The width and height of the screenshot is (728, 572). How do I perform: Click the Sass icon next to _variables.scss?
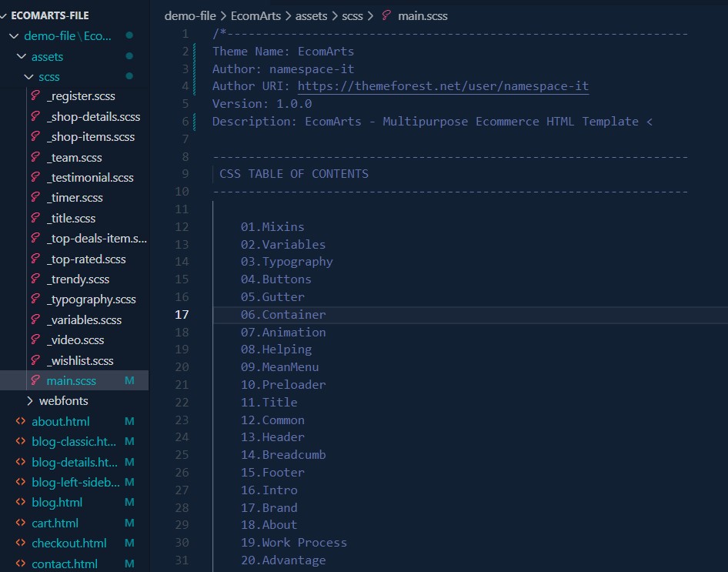coord(35,319)
